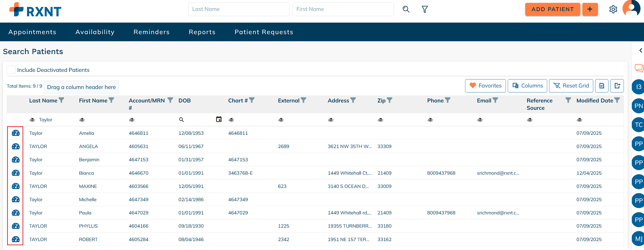Click the ADD PATIENT button
Viewport: 644px width, 250px height.
[552, 9]
